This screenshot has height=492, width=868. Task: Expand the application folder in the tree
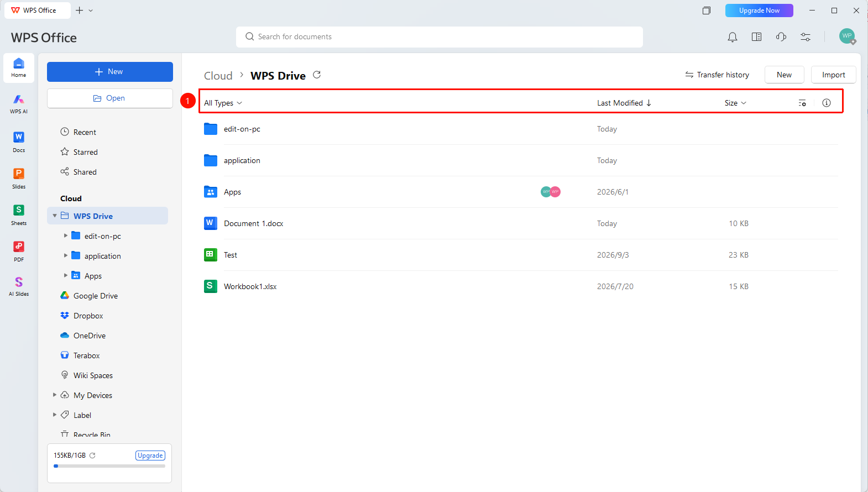(x=66, y=255)
